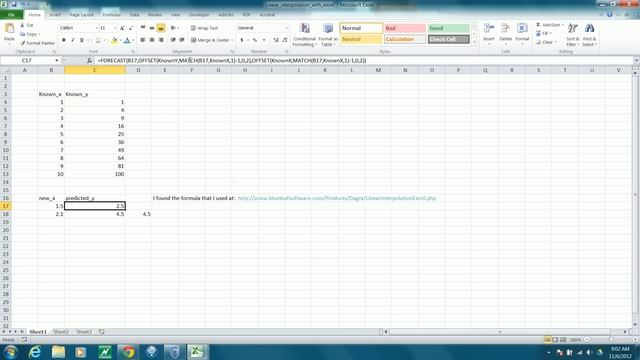640x360 pixels.
Task: Toggle Middle Align
Action: (152, 28)
